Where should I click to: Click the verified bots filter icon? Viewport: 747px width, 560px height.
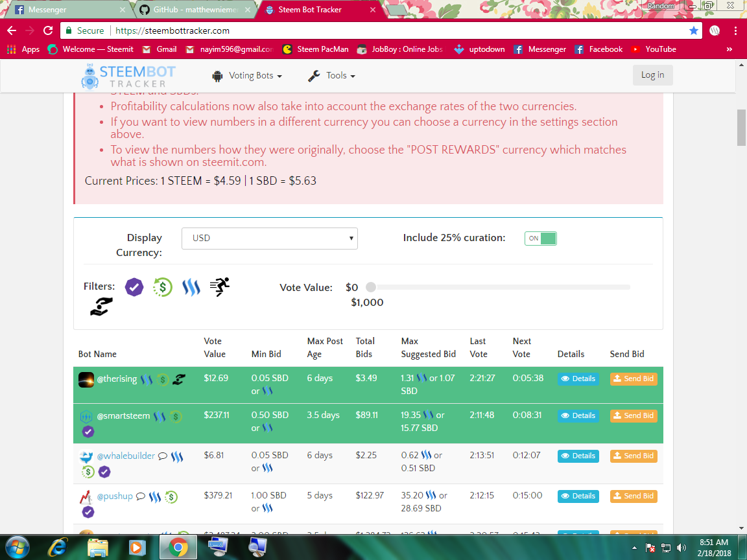click(134, 287)
